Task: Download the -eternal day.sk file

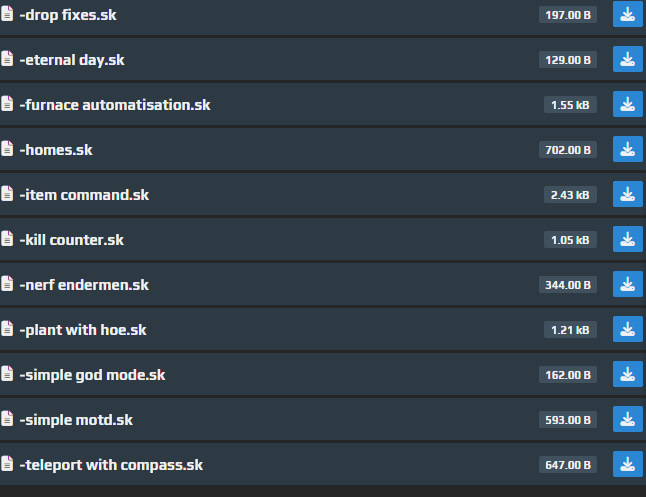Action: (627, 59)
